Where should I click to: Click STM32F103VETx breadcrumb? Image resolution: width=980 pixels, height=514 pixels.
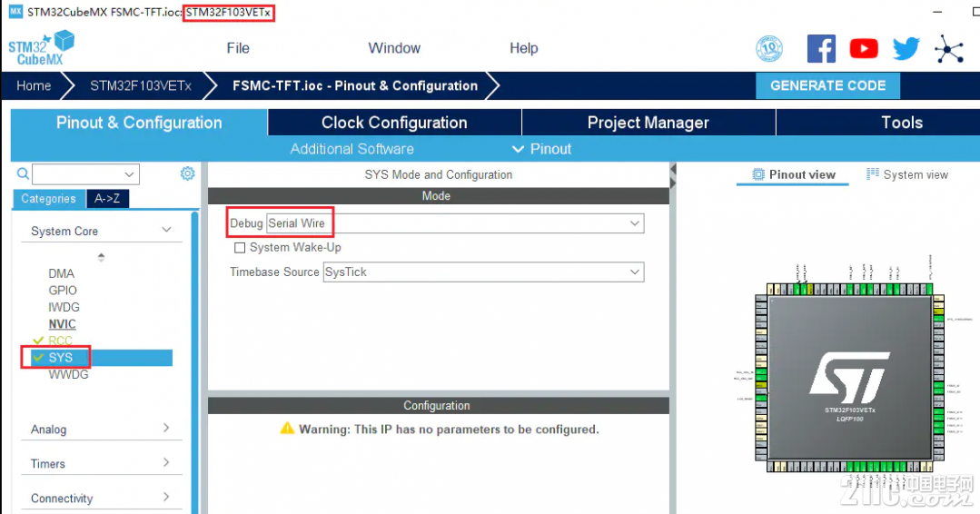(x=141, y=85)
